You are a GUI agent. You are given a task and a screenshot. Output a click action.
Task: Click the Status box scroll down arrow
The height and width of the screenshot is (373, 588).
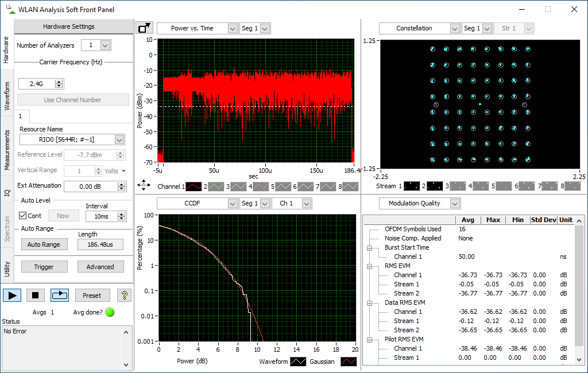tap(126, 364)
